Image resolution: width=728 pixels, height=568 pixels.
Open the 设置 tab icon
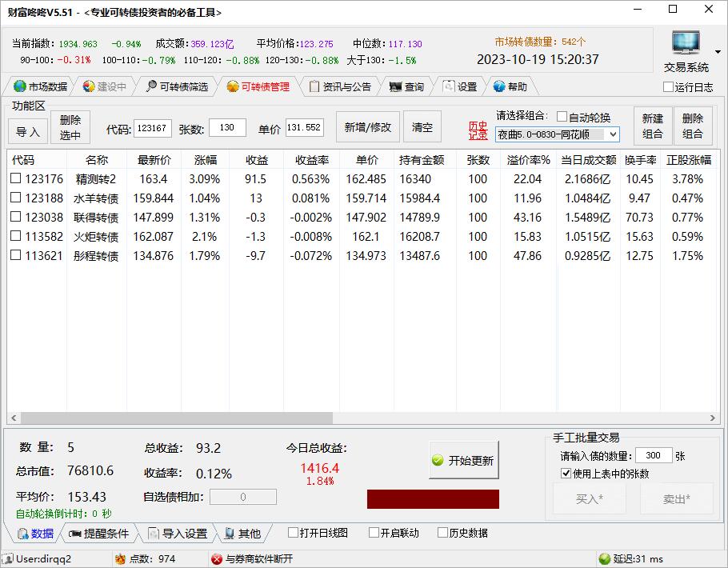coord(449,87)
